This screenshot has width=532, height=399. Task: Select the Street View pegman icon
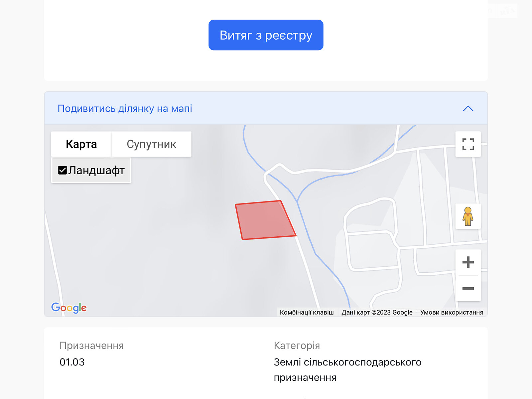pyautogui.click(x=468, y=216)
